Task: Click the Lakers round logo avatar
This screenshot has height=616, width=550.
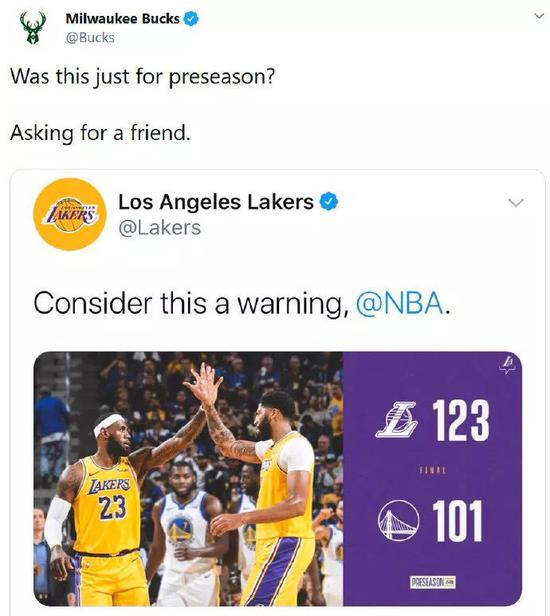Action: click(x=70, y=214)
